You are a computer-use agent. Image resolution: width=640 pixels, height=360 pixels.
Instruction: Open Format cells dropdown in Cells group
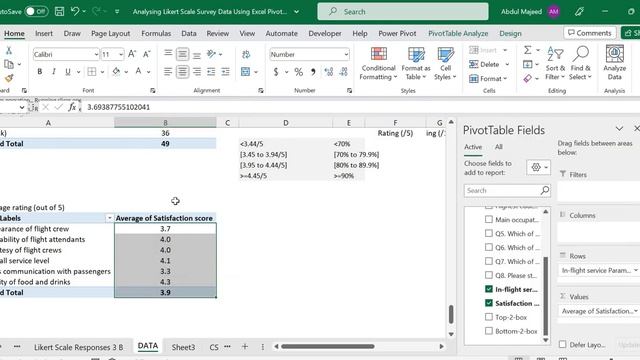488,78
